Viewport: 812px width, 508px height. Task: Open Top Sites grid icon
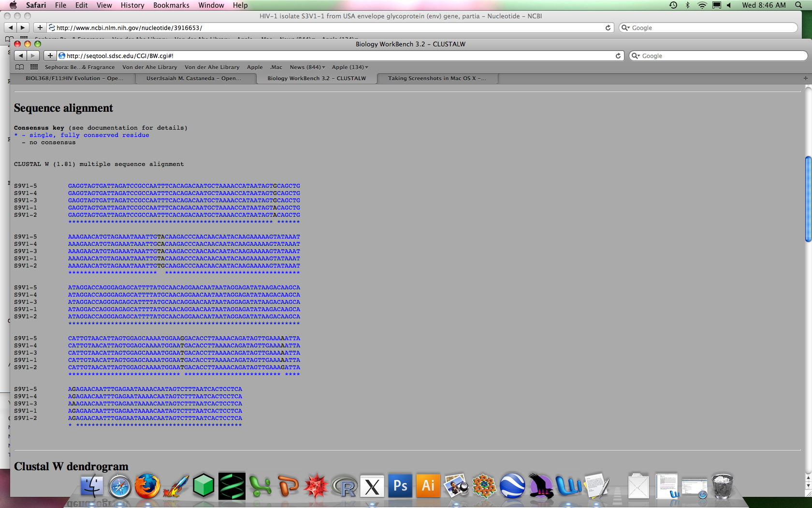click(34, 67)
